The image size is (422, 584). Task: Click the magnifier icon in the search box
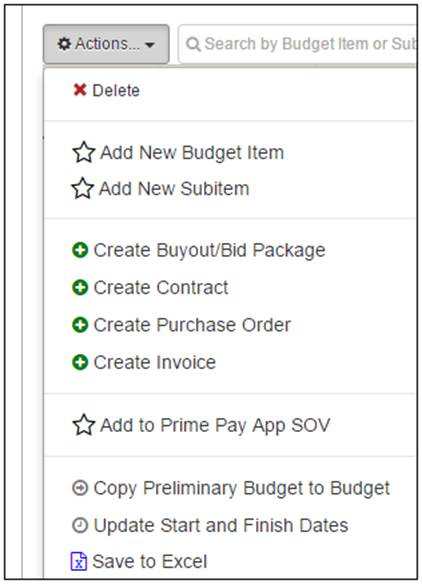(x=193, y=44)
